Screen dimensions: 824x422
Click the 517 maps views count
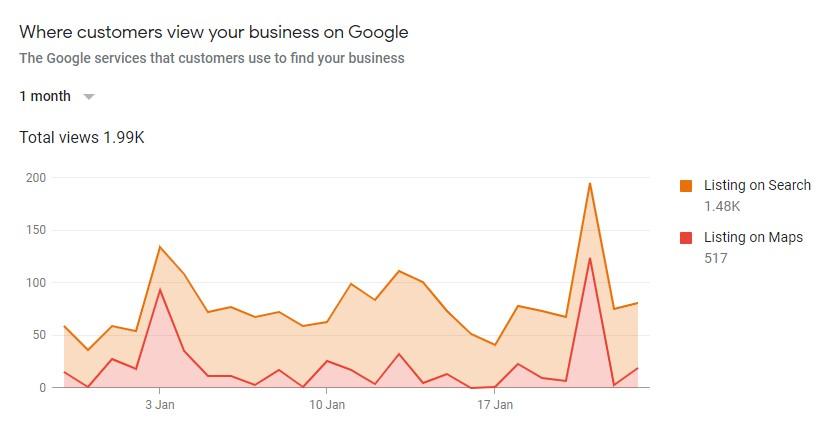715,259
